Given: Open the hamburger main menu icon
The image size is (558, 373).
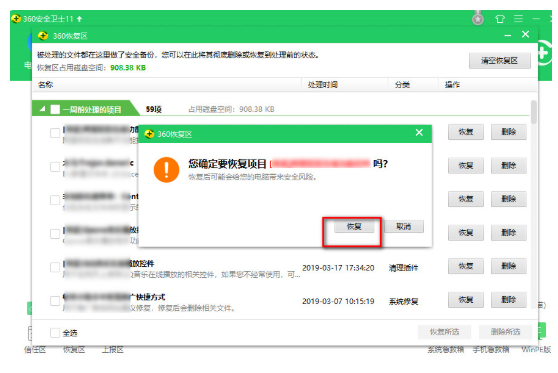Looking at the screenshot, I should pos(518,18).
